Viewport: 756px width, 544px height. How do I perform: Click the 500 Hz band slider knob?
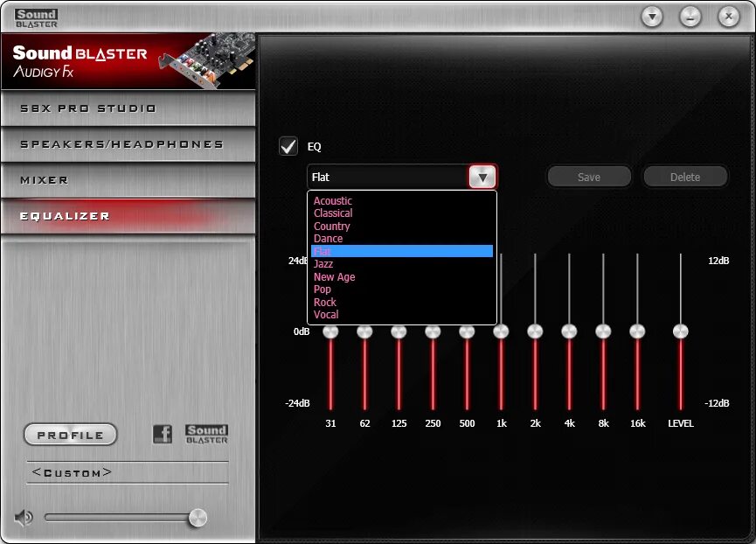click(x=467, y=331)
